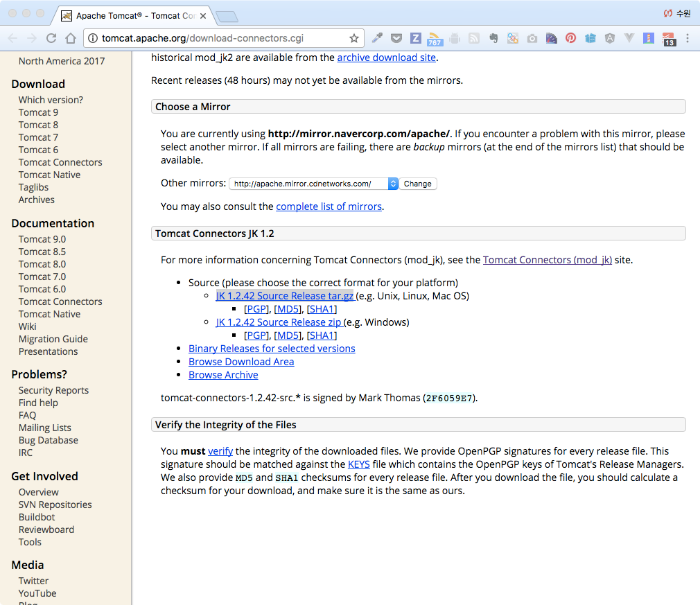This screenshot has height=605, width=700.
Task: Close the Apache Tomcat tab
Action: pos(203,16)
